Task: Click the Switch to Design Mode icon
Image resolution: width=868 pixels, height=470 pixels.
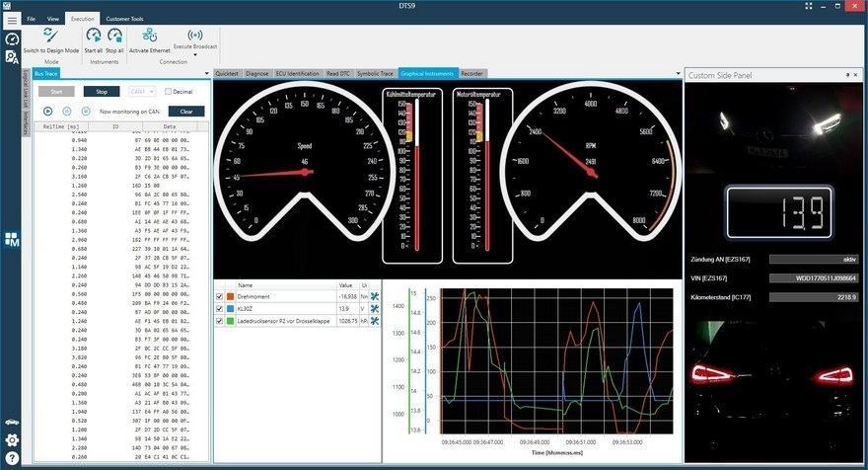Action: [51, 35]
